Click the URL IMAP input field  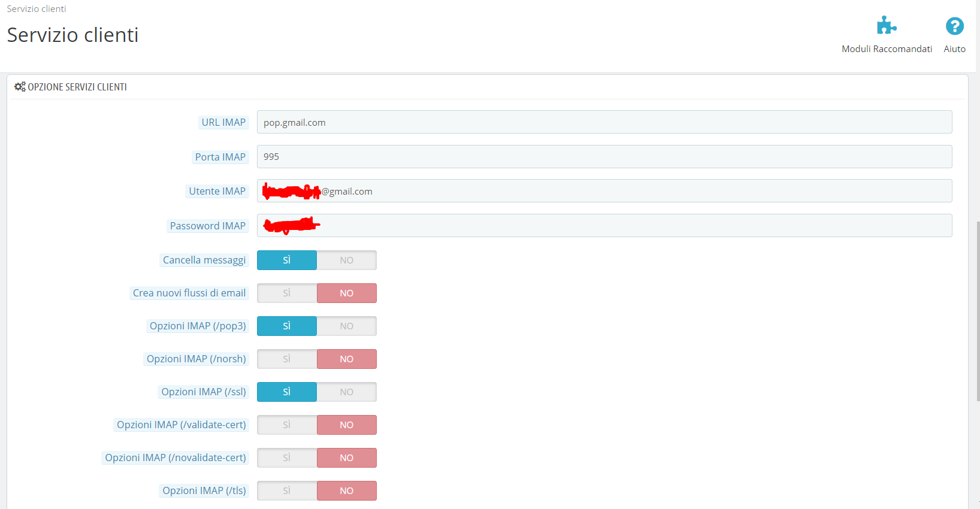(x=604, y=122)
